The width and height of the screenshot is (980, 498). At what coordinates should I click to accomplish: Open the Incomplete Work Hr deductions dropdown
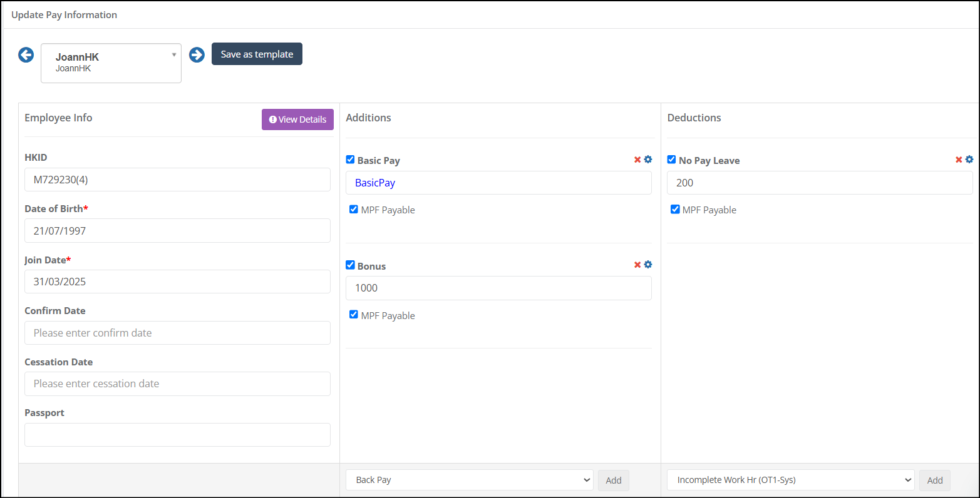coord(791,480)
